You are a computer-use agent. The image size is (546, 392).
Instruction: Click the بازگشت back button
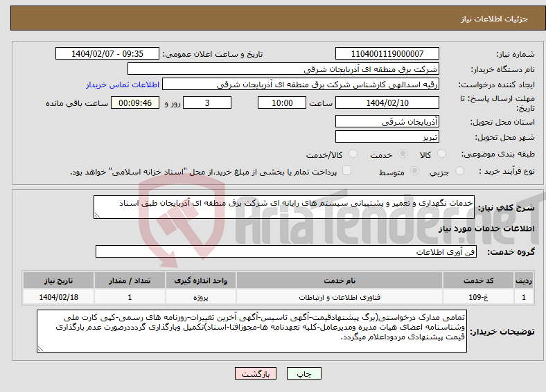pyautogui.click(x=256, y=373)
